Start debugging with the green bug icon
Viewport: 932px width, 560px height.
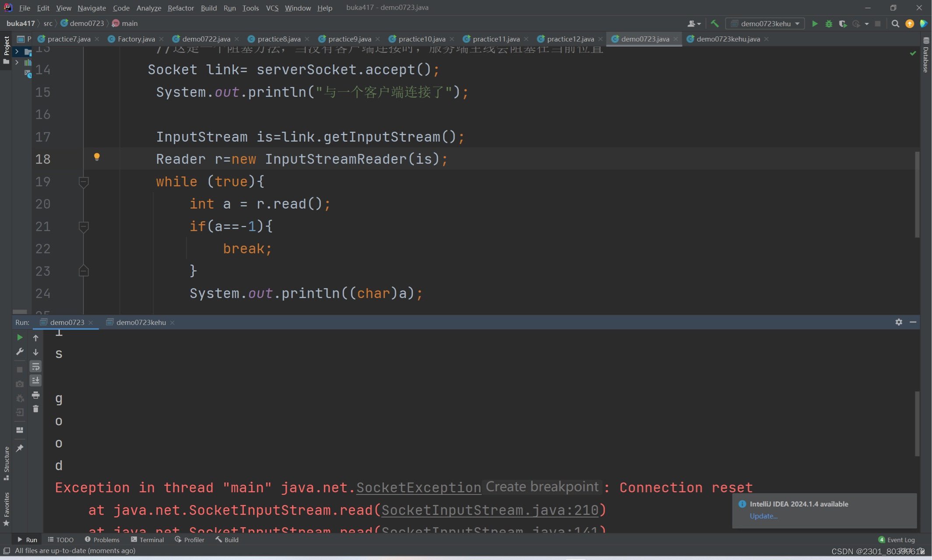click(x=829, y=24)
